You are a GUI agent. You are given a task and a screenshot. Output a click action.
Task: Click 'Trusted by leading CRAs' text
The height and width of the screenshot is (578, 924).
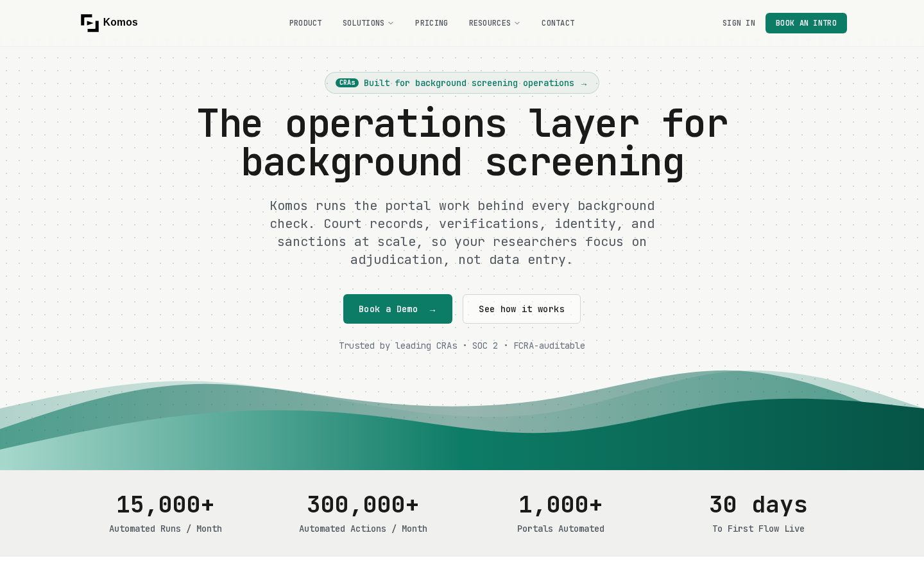[x=398, y=346]
